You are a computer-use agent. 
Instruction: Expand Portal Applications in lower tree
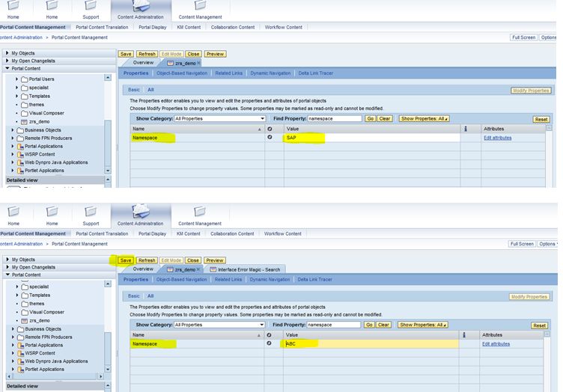point(13,345)
